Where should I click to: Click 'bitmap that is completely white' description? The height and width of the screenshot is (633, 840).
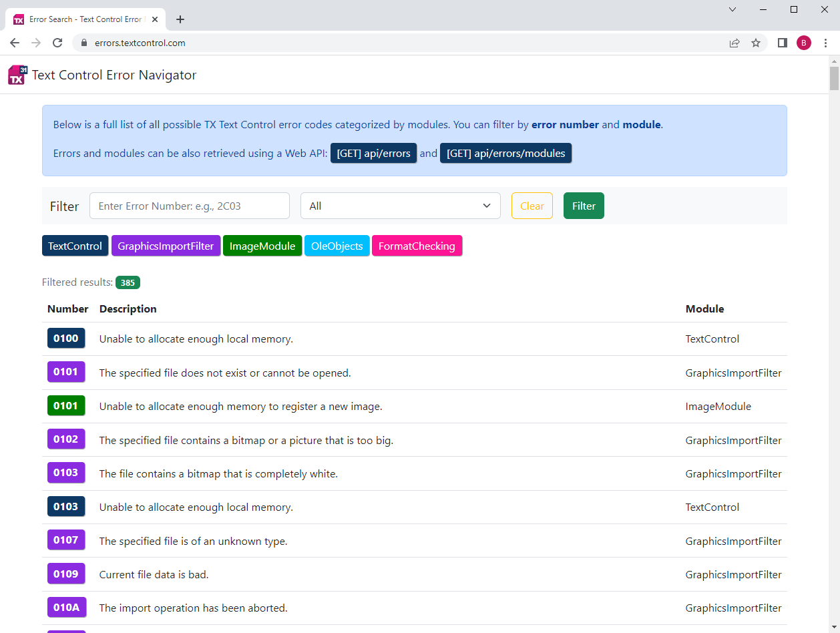coord(218,473)
